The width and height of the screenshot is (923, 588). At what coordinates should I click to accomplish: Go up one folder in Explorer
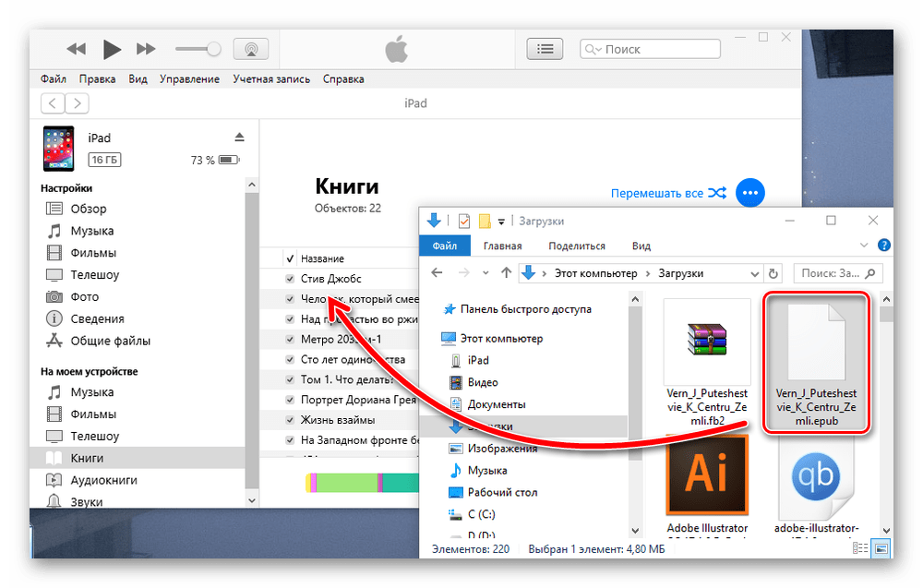coord(506,272)
